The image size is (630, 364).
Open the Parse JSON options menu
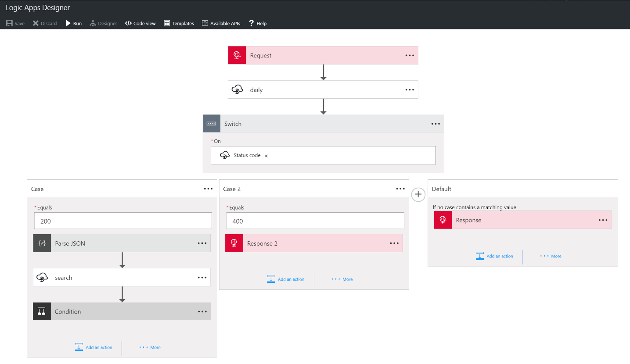[x=202, y=243]
